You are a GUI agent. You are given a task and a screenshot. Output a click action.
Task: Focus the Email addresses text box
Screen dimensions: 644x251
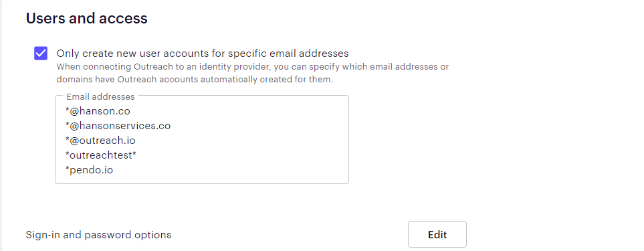[x=202, y=140]
